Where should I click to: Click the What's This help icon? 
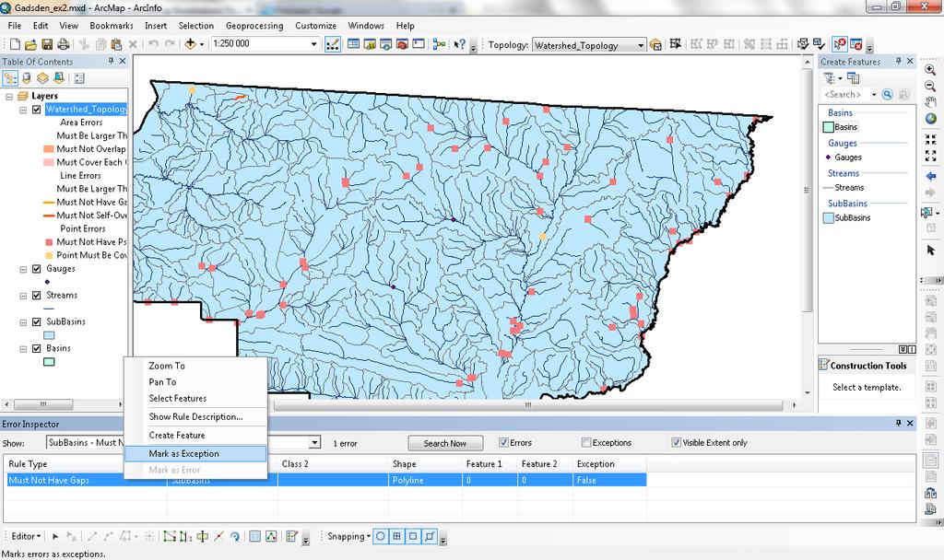pos(459,44)
